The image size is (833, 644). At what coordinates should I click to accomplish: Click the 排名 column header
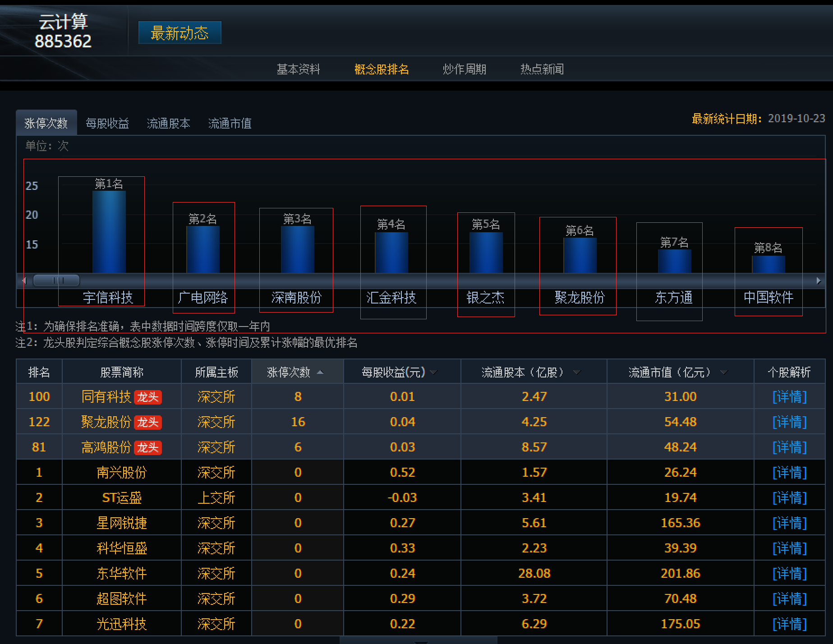point(39,372)
